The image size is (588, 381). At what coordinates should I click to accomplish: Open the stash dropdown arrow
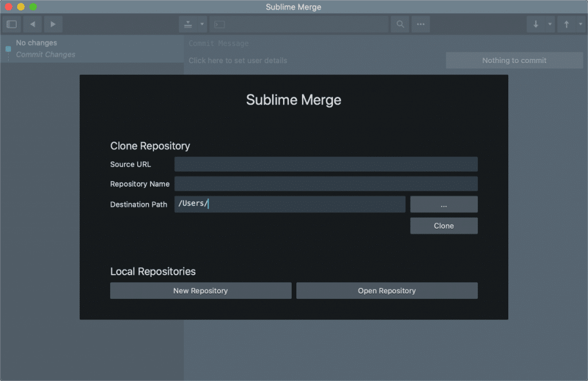click(202, 24)
